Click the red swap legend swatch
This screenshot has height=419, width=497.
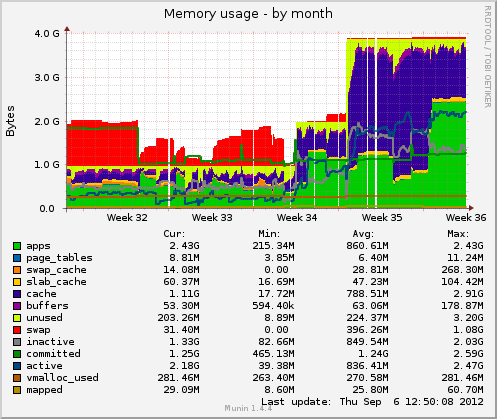tap(17, 330)
